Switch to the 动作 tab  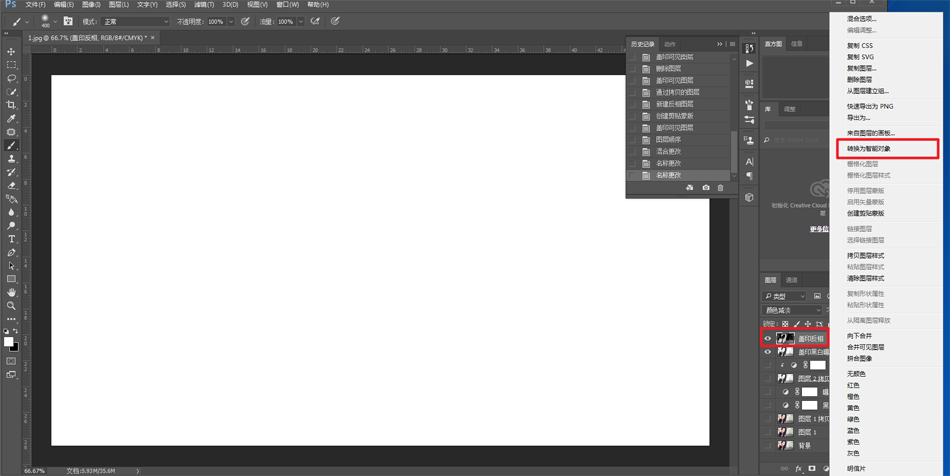coord(670,44)
